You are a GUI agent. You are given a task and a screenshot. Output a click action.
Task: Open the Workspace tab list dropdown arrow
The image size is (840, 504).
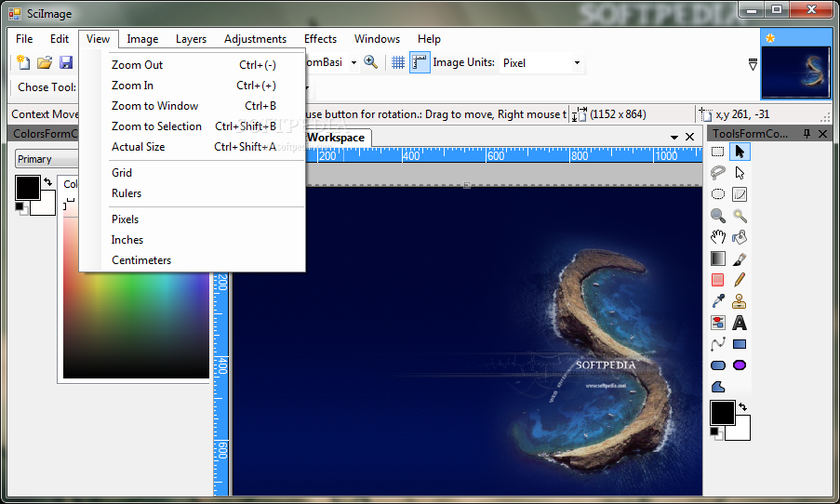click(673, 137)
